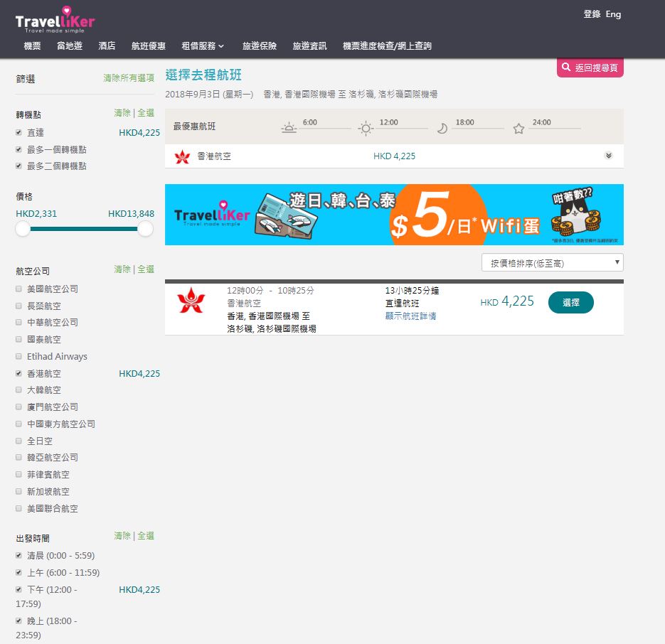Open the 按價格排序(低至高) sort dropdown
Screen dimensions: 665x644
tap(552, 263)
